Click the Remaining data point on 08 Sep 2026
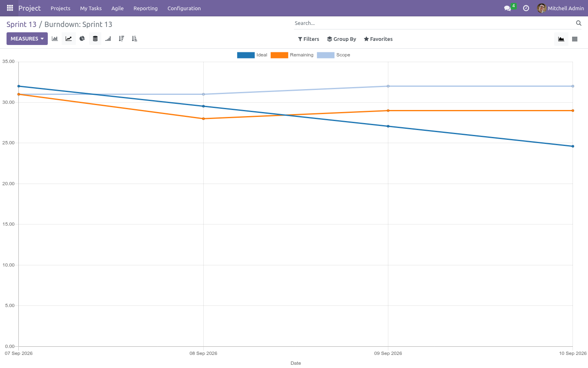 click(x=203, y=119)
